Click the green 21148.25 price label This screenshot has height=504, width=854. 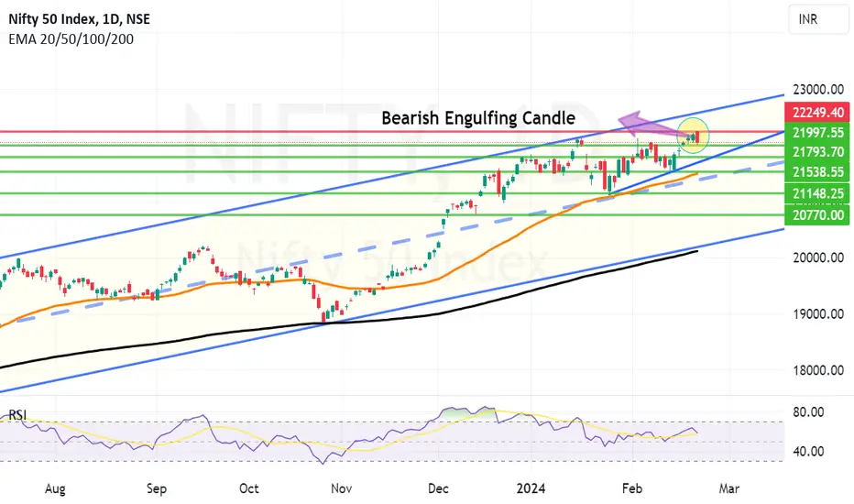(817, 193)
